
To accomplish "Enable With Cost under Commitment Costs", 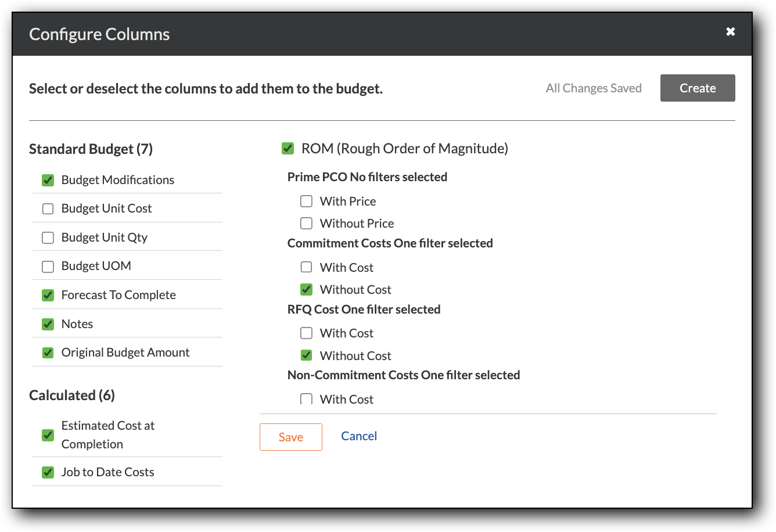I will coord(306,267).
